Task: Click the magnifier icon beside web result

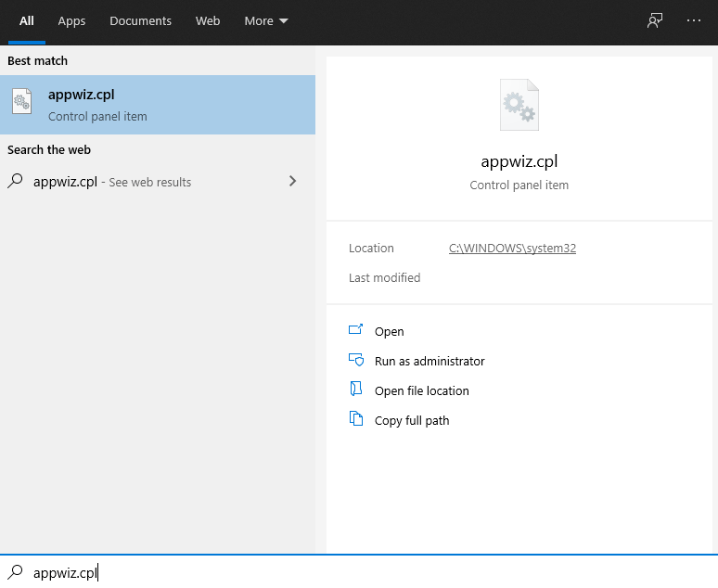Action: (x=15, y=182)
